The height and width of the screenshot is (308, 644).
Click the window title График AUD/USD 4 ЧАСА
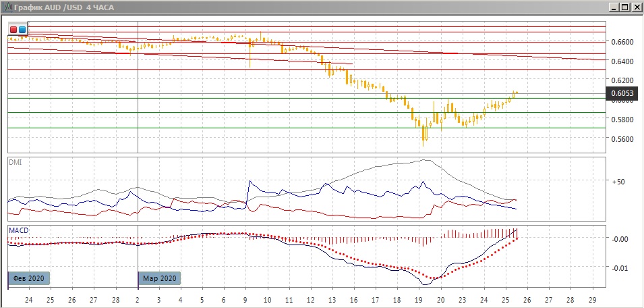click(62, 7)
